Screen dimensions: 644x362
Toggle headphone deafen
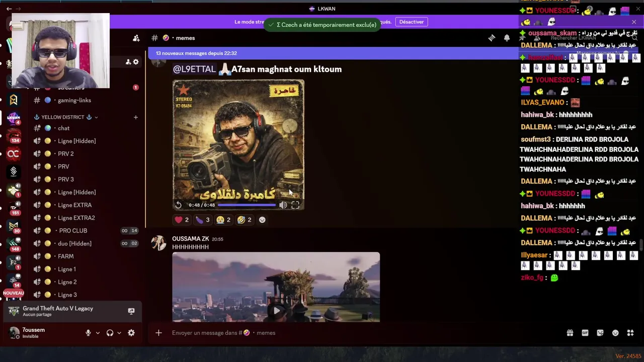(110, 333)
